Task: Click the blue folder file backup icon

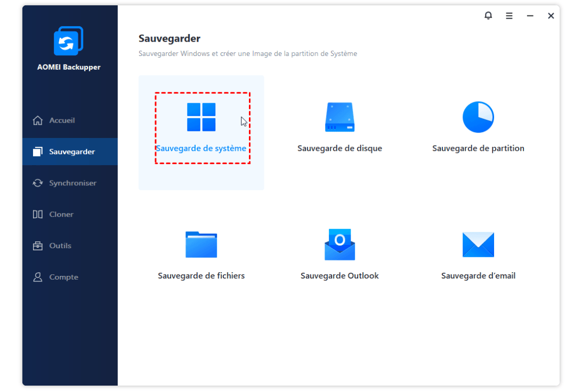Action: point(201,244)
